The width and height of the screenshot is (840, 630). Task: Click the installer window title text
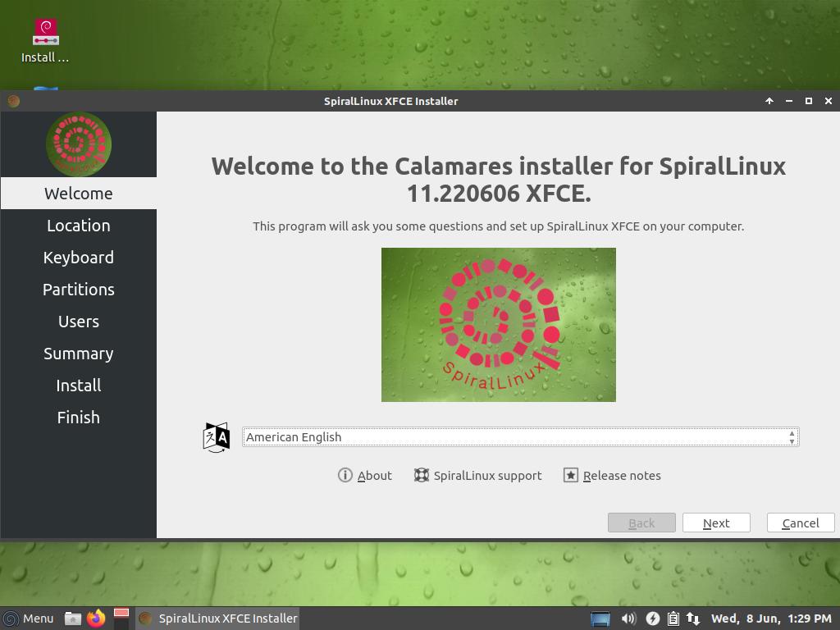click(390, 101)
